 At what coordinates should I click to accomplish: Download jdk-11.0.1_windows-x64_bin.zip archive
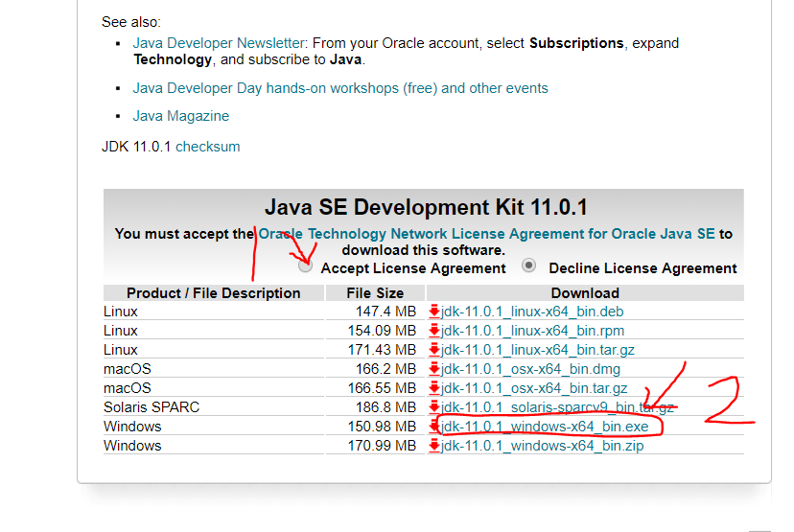click(542, 446)
